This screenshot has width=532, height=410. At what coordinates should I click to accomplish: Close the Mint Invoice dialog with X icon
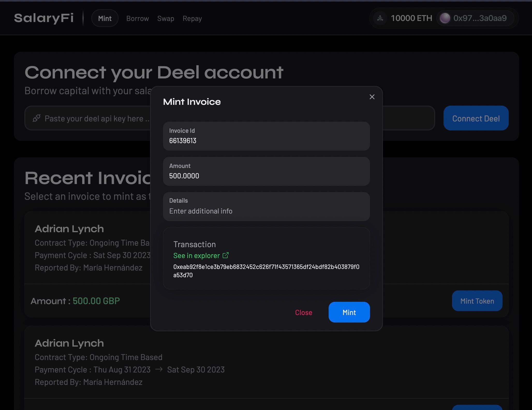pyautogui.click(x=372, y=97)
